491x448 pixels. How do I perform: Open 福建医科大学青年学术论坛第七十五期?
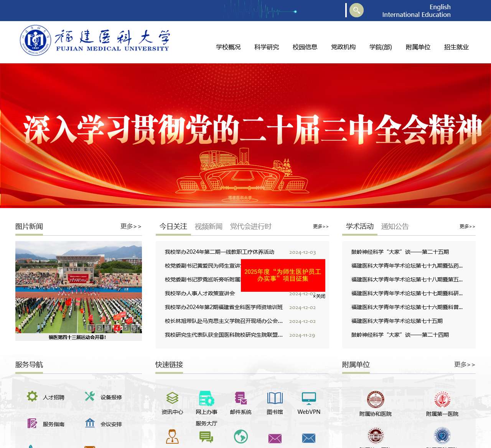click(397, 321)
